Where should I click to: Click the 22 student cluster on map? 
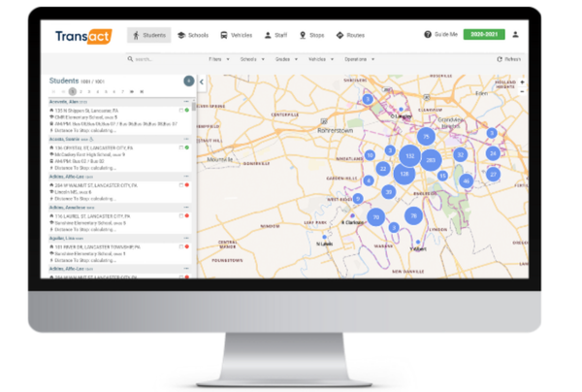[x=383, y=169]
